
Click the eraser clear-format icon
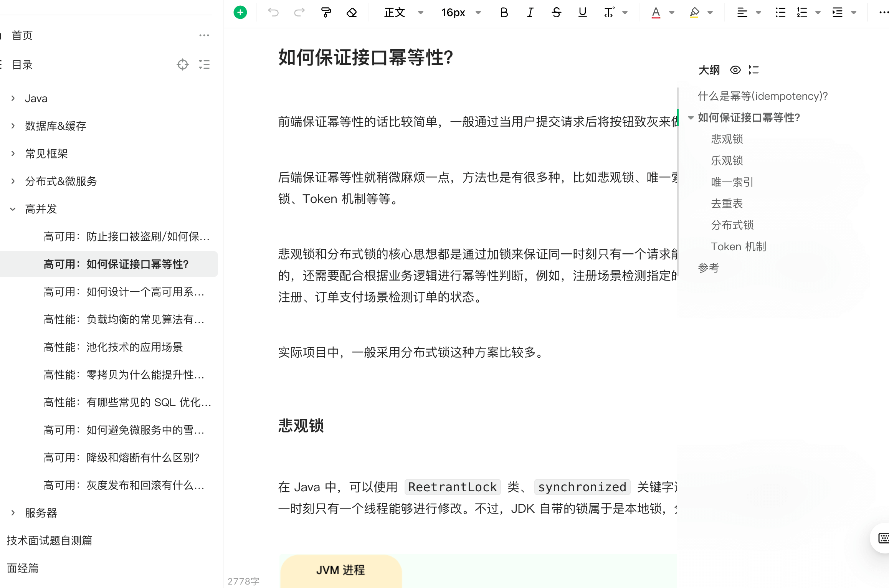pyautogui.click(x=352, y=13)
